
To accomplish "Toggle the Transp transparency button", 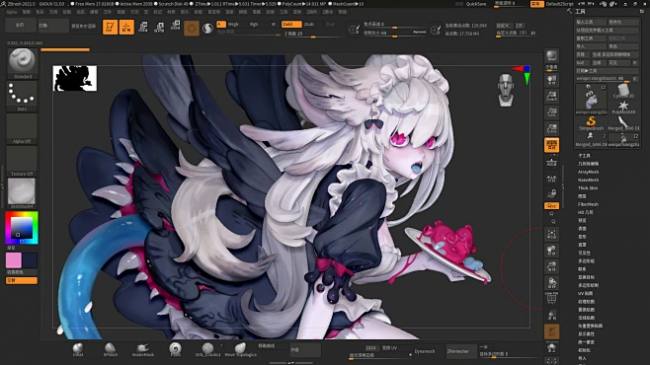I will click(x=551, y=316).
